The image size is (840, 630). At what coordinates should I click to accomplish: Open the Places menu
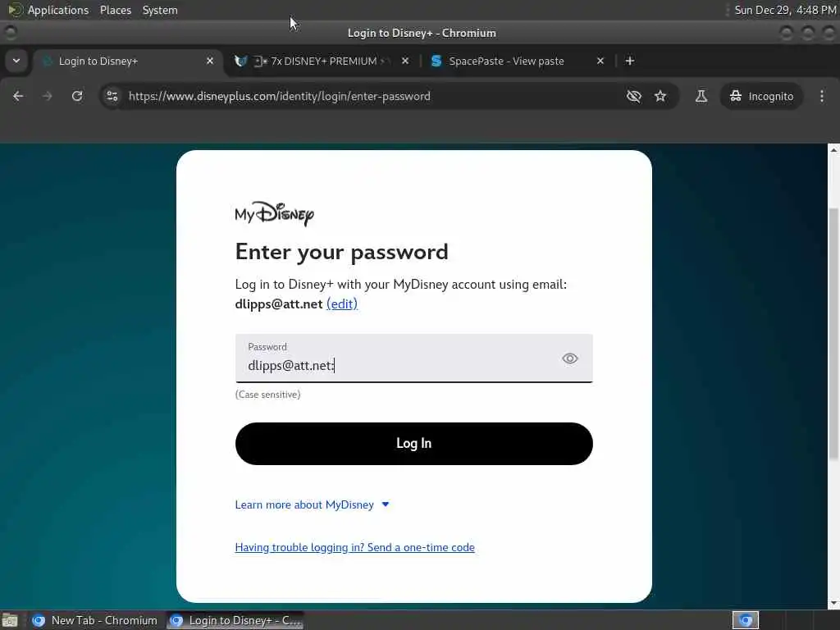[x=115, y=10]
